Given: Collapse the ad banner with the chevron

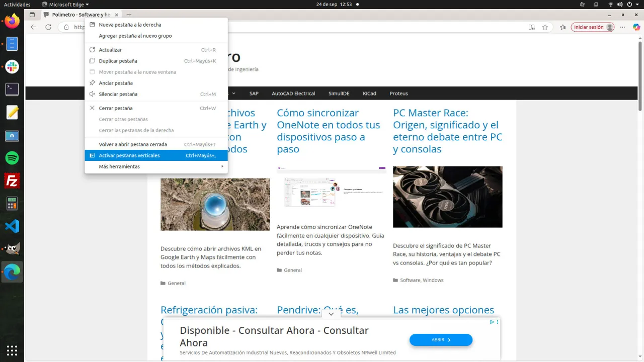Looking at the screenshot, I should pyautogui.click(x=331, y=314).
